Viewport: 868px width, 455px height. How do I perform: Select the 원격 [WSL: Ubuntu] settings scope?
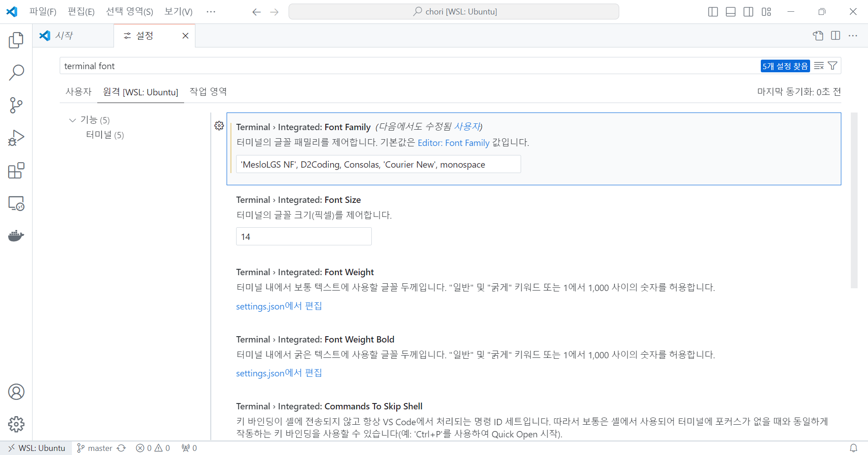[x=141, y=92]
